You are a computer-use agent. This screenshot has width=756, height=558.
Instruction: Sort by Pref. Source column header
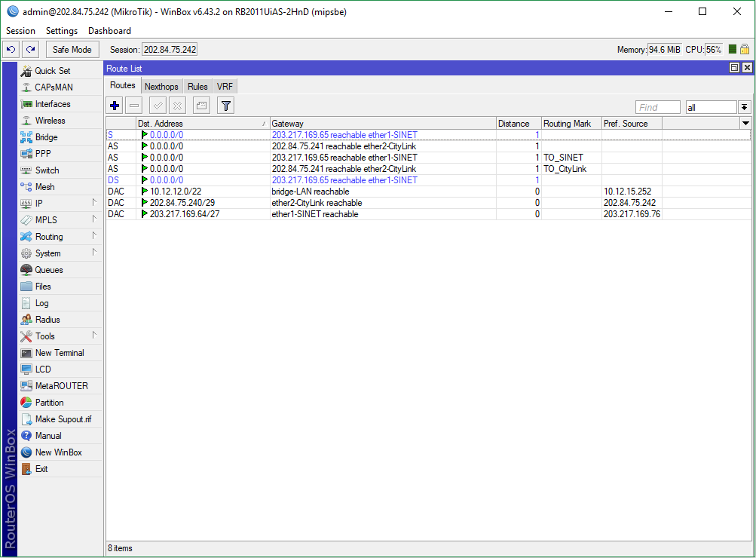click(x=632, y=124)
